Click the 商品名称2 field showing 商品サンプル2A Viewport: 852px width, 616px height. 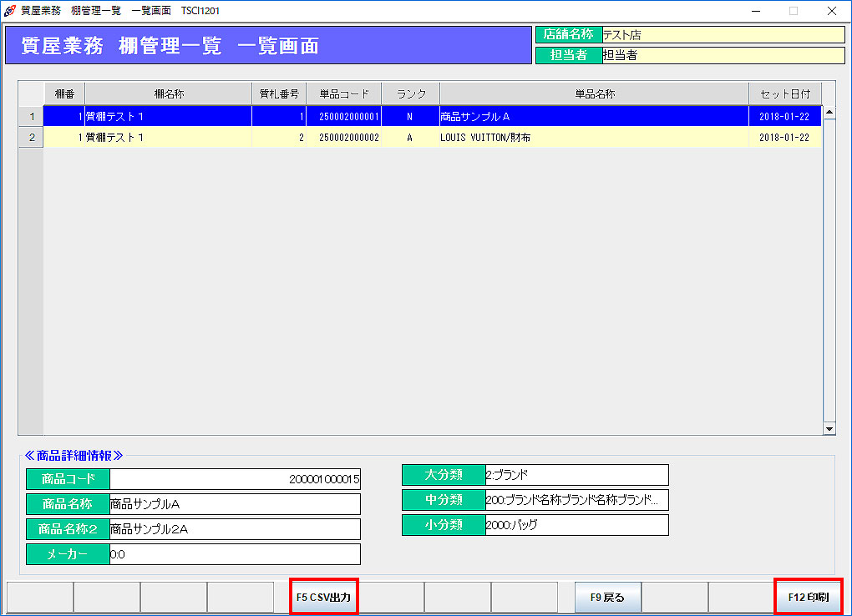point(235,529)
